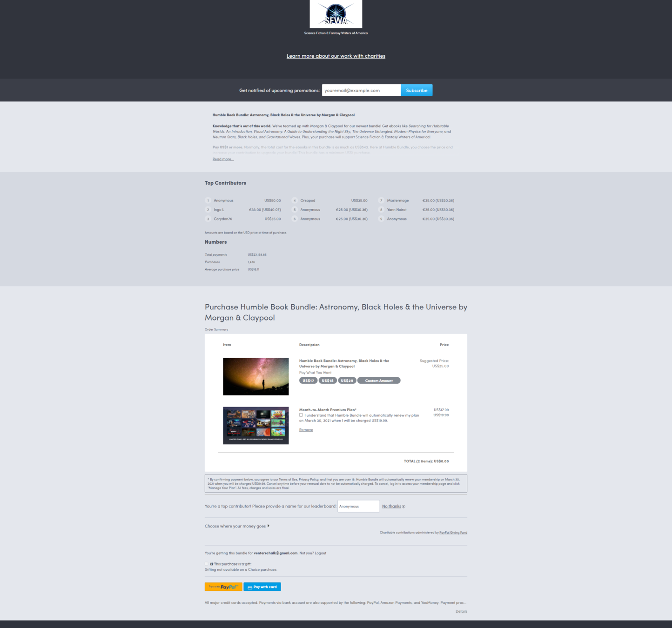Open 'Learn more about our work with charities'
Viewport: 672px width, 628px height.
click(x=336, y=56)
